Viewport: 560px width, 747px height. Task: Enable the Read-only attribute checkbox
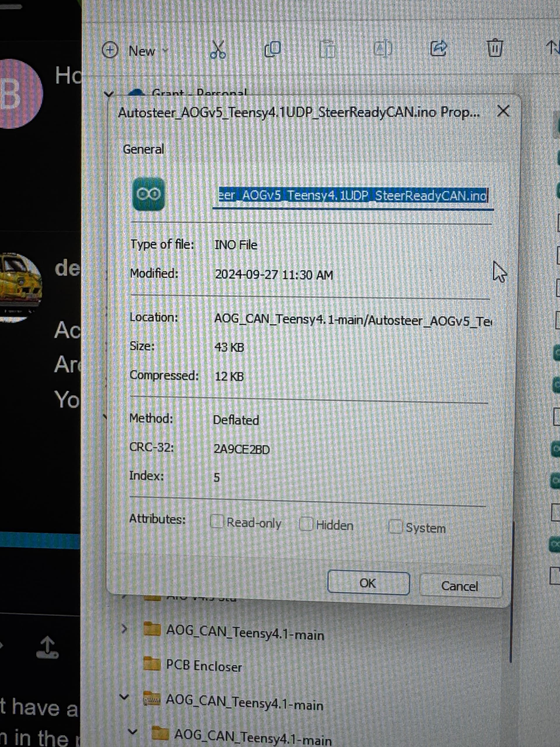(x=216, y=522)
